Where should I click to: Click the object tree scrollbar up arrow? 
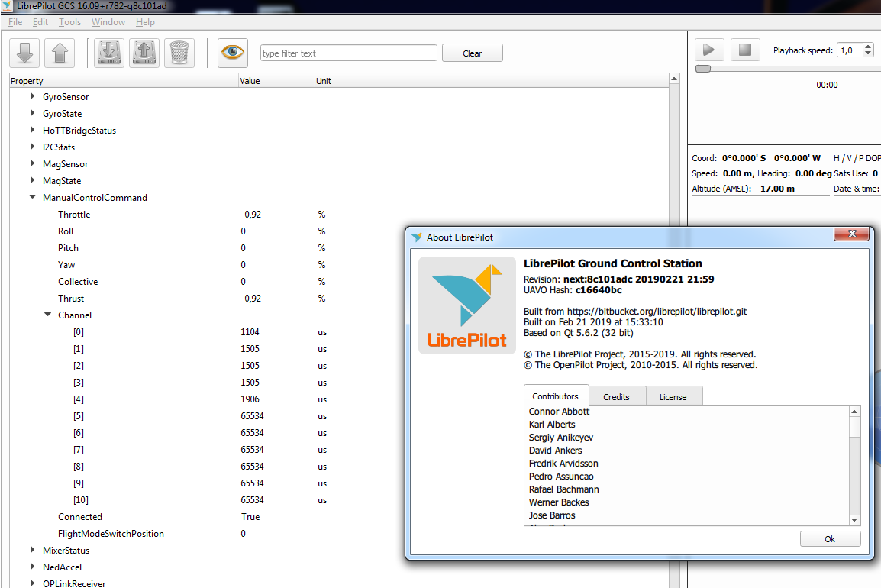pos(674,79)
